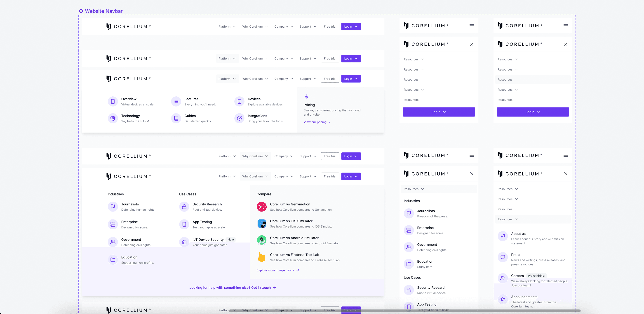Click the Government users icon in desktop mega menu
Viewport: 644px width, 314px height.
[x=113, y=242]
